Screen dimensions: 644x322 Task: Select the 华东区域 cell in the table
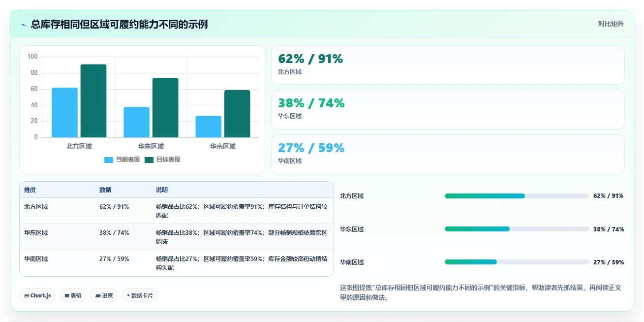point(36,233)
